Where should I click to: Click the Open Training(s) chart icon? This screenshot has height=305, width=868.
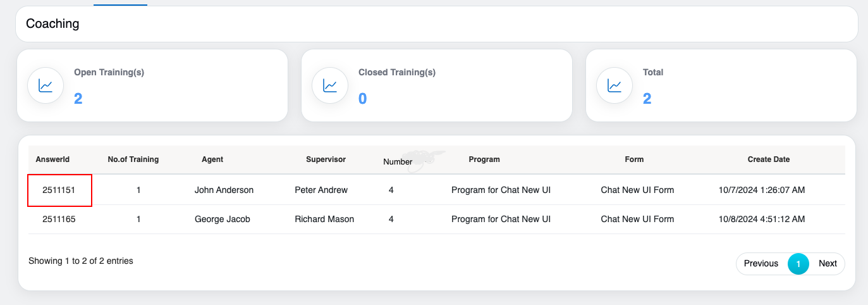(x=46, y=85)
